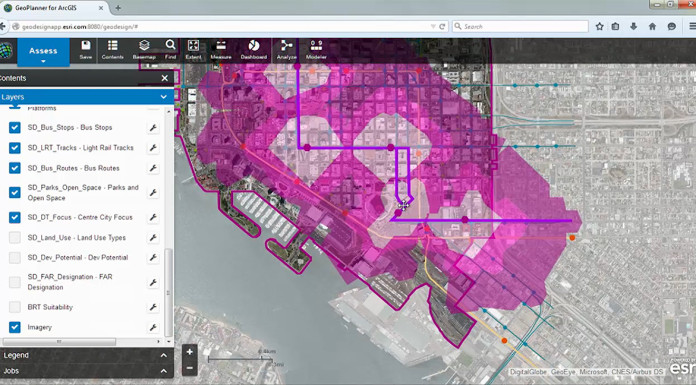
Task: Click the browser Search field
Action: (520, 27)
